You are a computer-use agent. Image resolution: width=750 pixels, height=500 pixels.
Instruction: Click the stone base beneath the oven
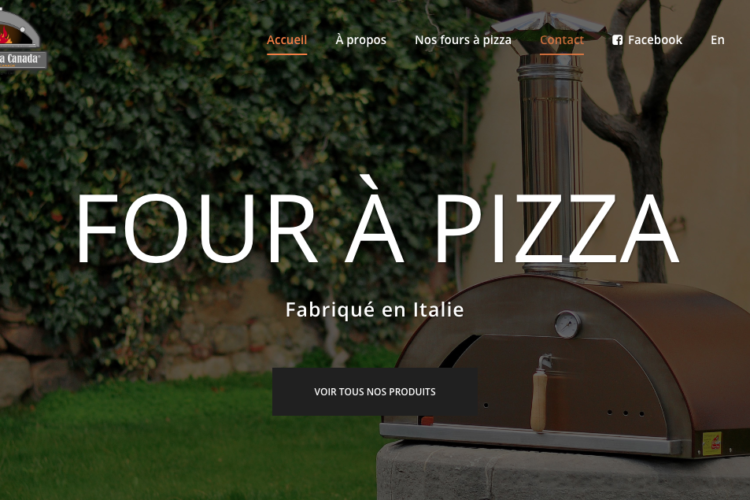[562, 473]
